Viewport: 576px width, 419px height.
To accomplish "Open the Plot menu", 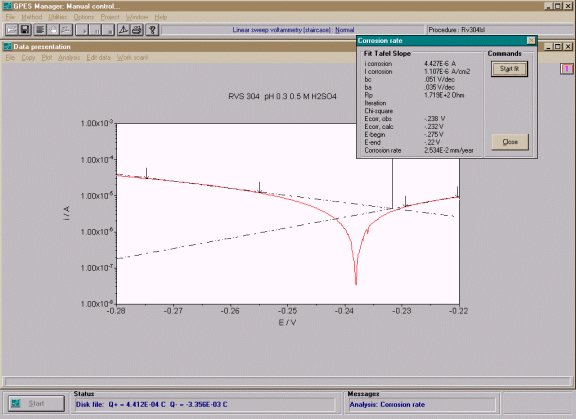I will 47,58.
